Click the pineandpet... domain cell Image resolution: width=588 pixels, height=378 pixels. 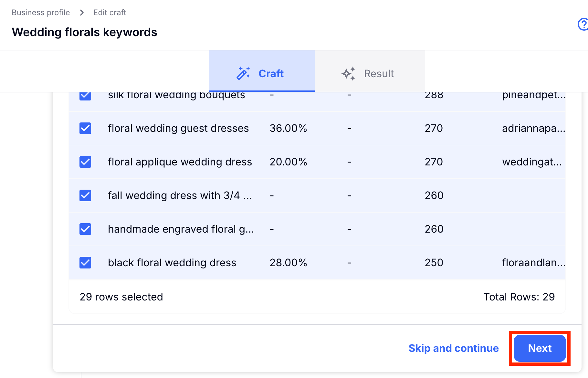point(533,96)
